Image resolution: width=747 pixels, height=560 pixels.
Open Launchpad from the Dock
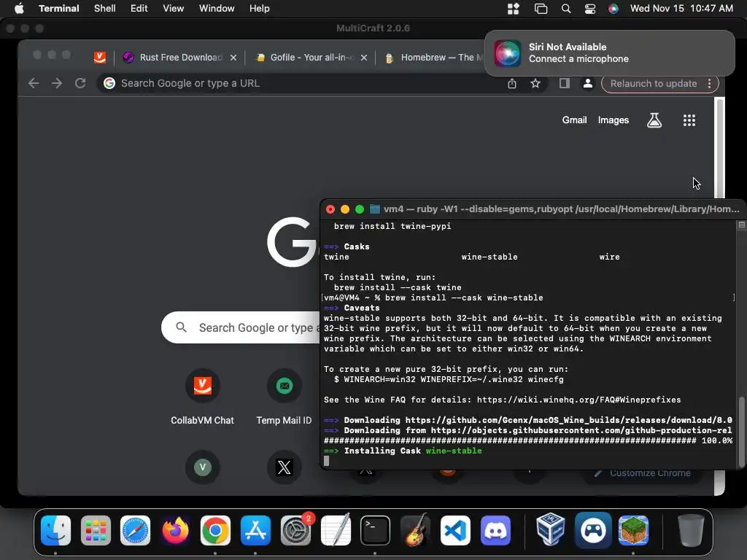tap(96, 530)
